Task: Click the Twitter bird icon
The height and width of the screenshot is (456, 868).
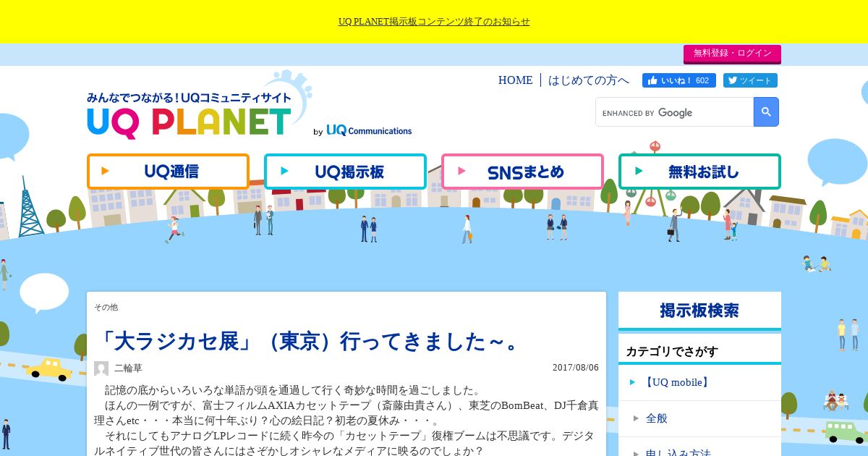Action: pos(732,80)
